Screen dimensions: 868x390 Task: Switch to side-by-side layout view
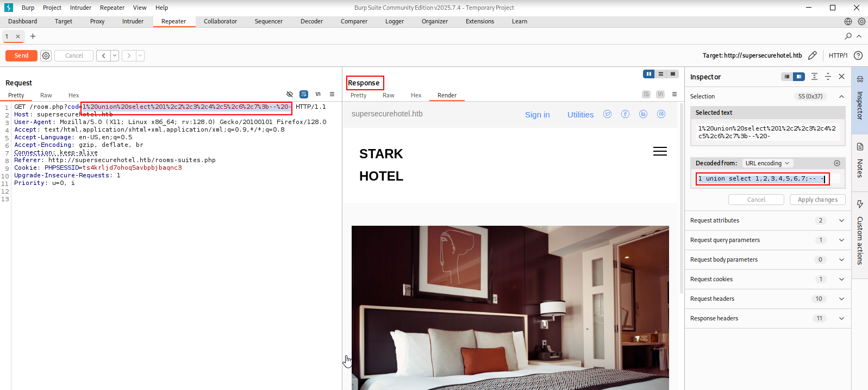649,74
